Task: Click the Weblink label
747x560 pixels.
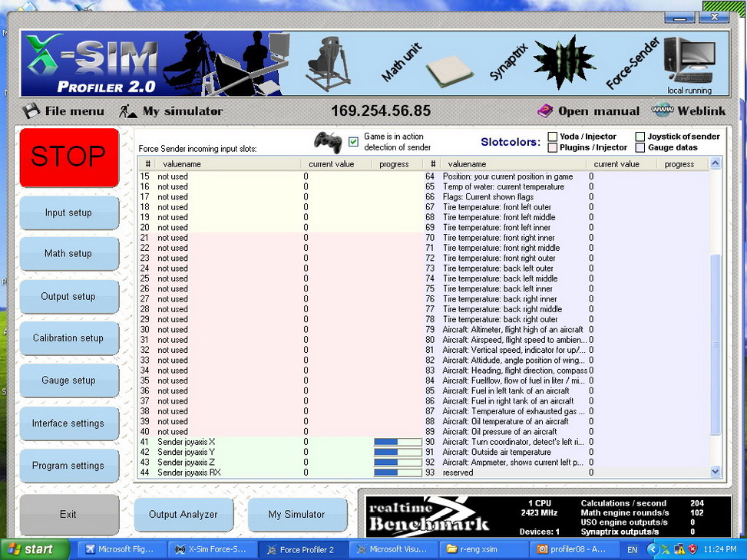Action: point(702,111)
